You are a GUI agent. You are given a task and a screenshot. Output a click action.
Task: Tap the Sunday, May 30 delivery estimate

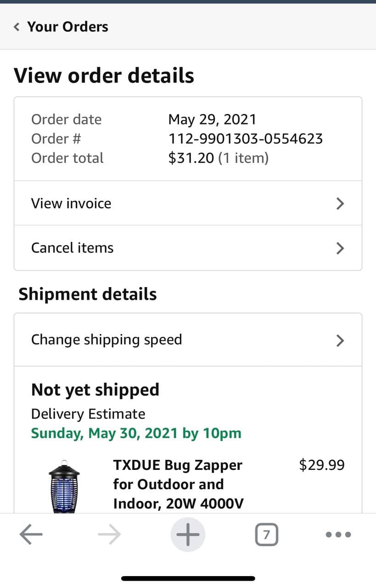coord(136,433)
